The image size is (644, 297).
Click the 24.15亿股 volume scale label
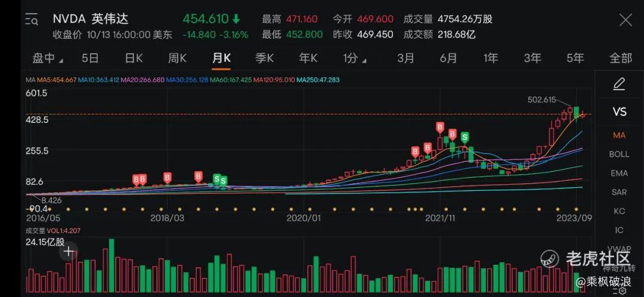pos(45,242)
